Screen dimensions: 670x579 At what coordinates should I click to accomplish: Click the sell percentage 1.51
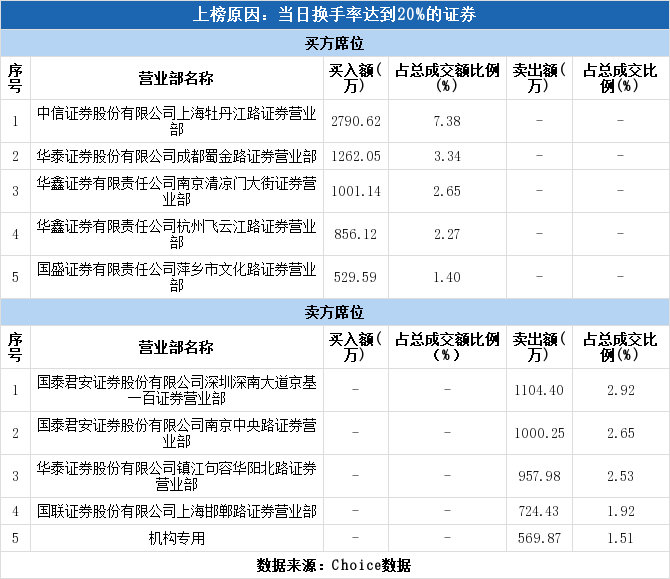[x=620, y=538]
